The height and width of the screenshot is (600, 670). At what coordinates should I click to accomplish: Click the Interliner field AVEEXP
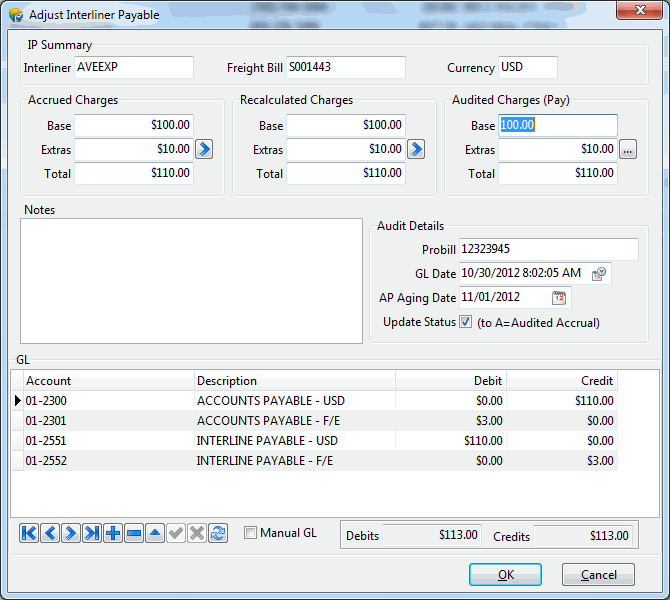click(x=134, y=67)
